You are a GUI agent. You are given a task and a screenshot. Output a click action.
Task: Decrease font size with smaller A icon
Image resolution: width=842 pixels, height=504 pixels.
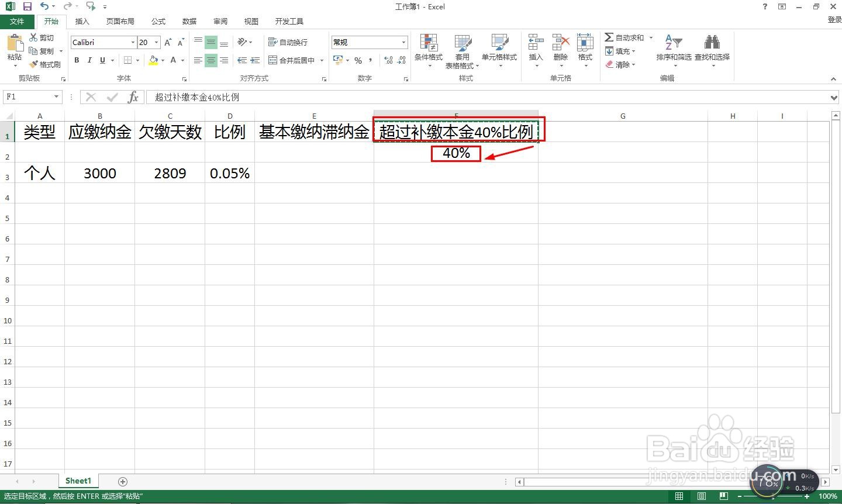(181, 42)
